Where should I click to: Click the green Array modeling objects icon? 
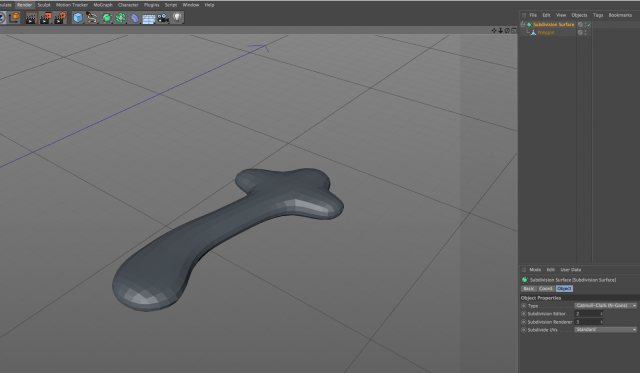point(120,18)
